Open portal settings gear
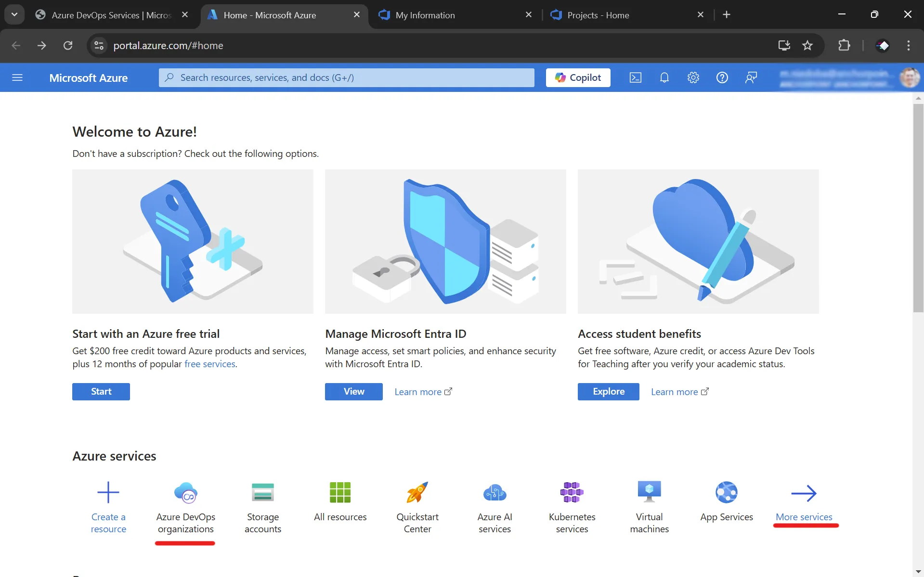The image size is (924, 577). [x=693, y=77]
